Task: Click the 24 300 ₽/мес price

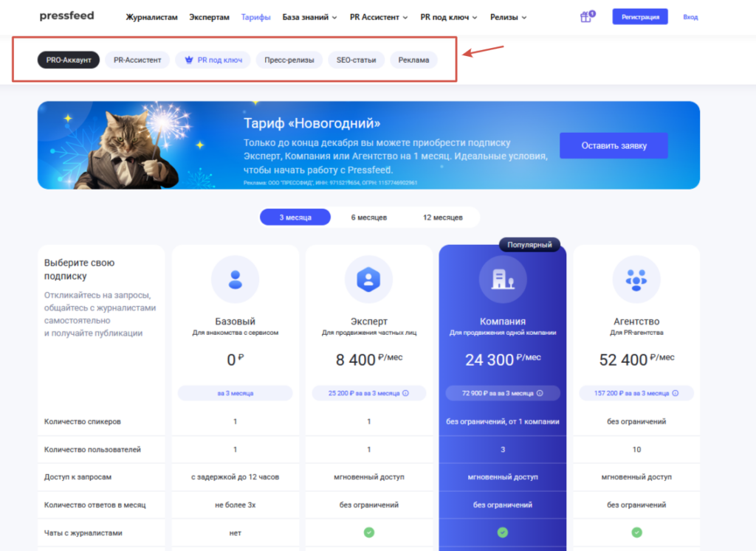Action: (x=502, y=359)
